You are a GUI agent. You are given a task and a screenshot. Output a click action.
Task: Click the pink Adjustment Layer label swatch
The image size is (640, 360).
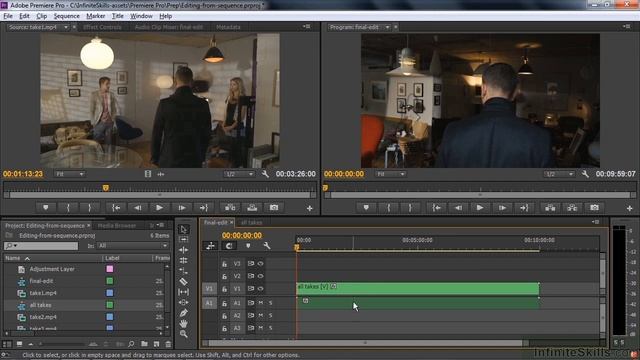110,269
